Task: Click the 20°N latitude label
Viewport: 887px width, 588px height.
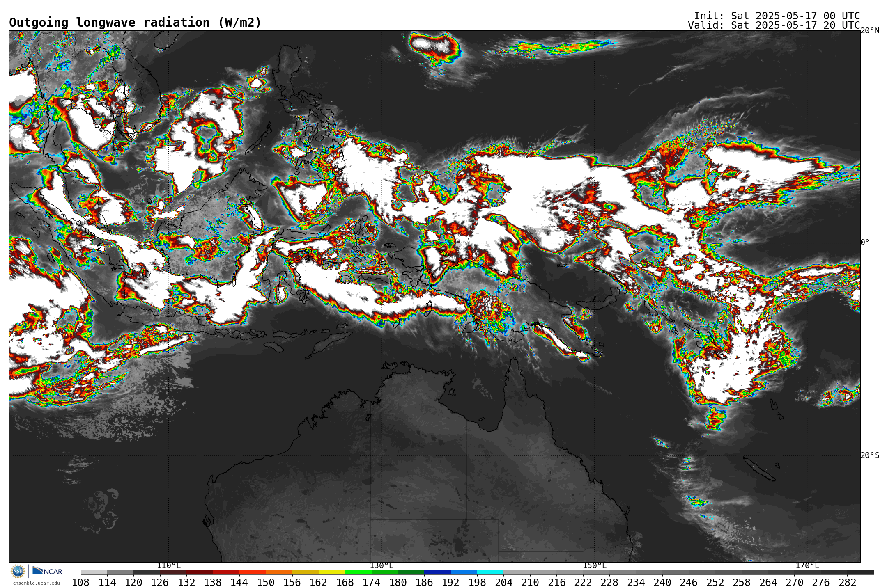Action: 870,31
